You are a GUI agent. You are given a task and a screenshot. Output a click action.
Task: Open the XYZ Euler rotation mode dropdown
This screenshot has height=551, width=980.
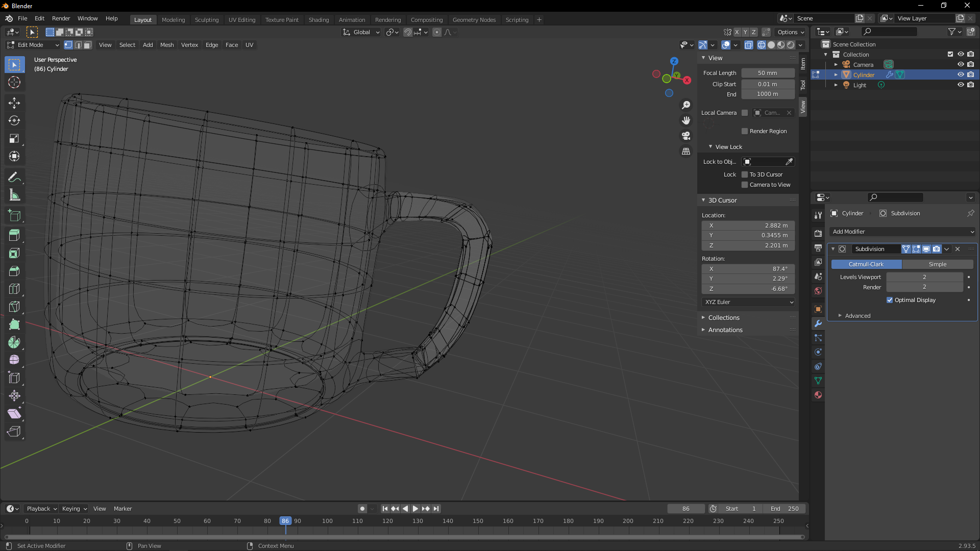(x=748, y=302)
